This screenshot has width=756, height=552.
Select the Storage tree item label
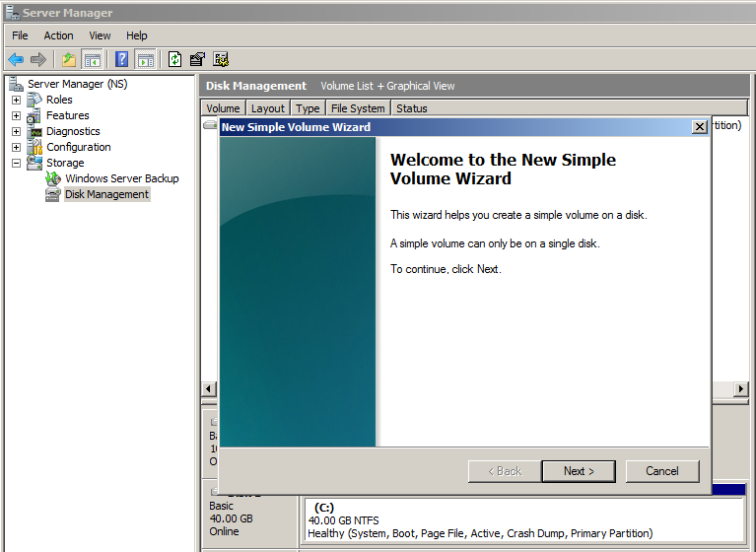point(65,163)
